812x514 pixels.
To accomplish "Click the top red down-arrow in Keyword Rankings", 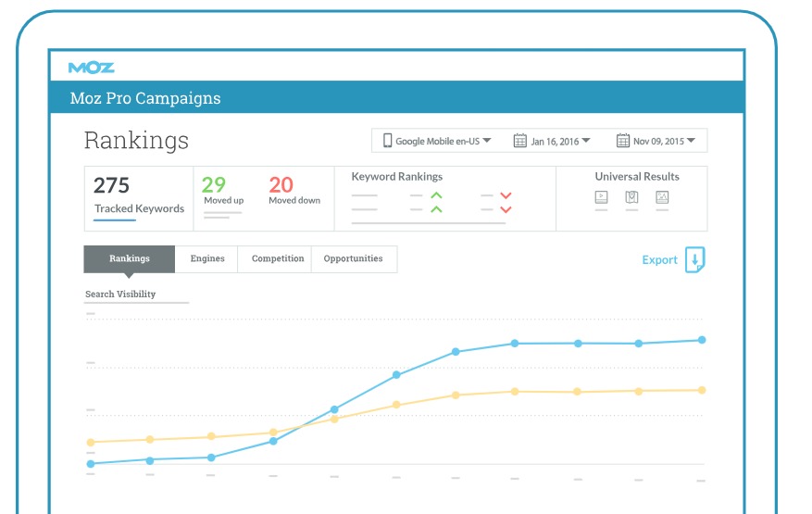I will 506,195.
